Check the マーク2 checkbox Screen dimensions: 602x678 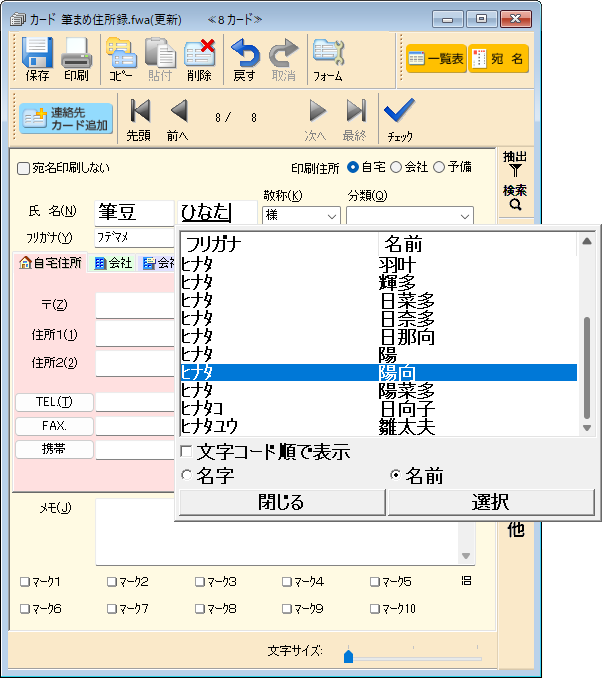tap(112, 582)
